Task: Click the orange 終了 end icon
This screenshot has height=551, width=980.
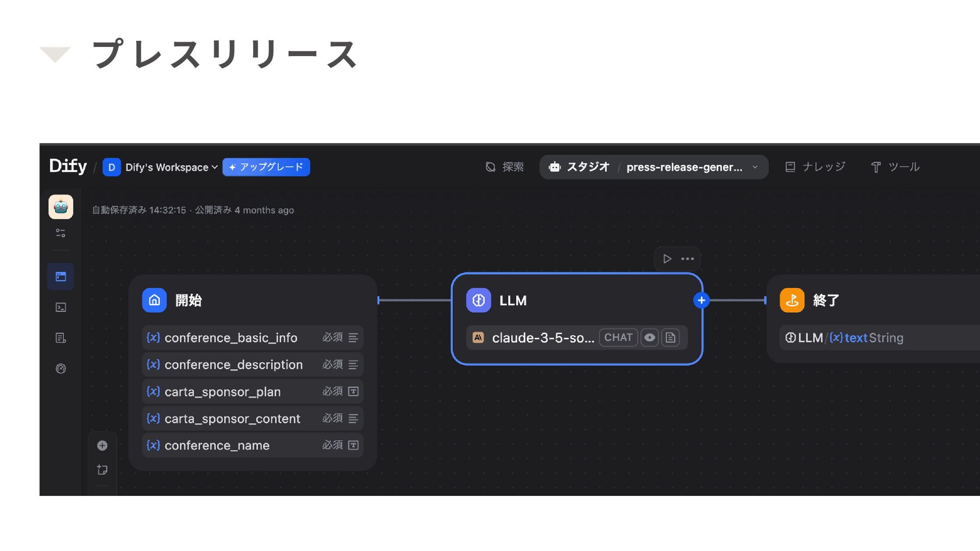Action: [x=792, y=300]
